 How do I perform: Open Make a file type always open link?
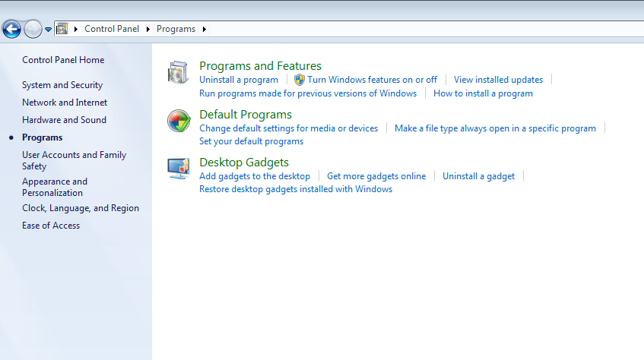495,128
